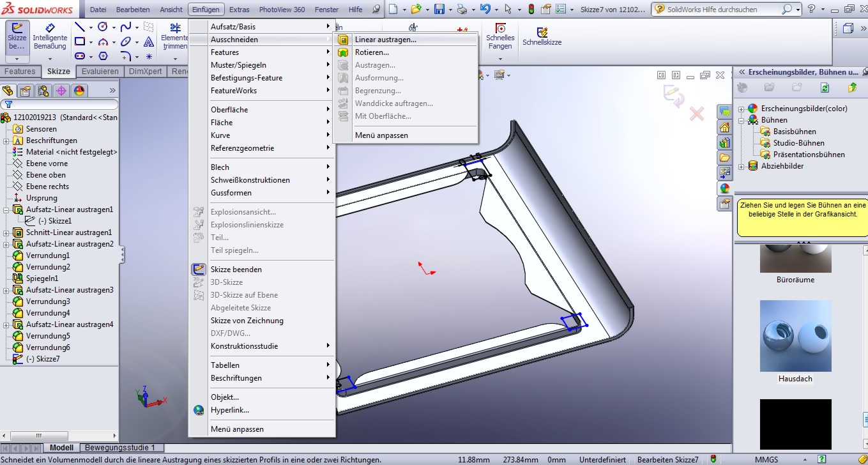Select the Büroräume scene thumbnail

(x=795, y=258)
